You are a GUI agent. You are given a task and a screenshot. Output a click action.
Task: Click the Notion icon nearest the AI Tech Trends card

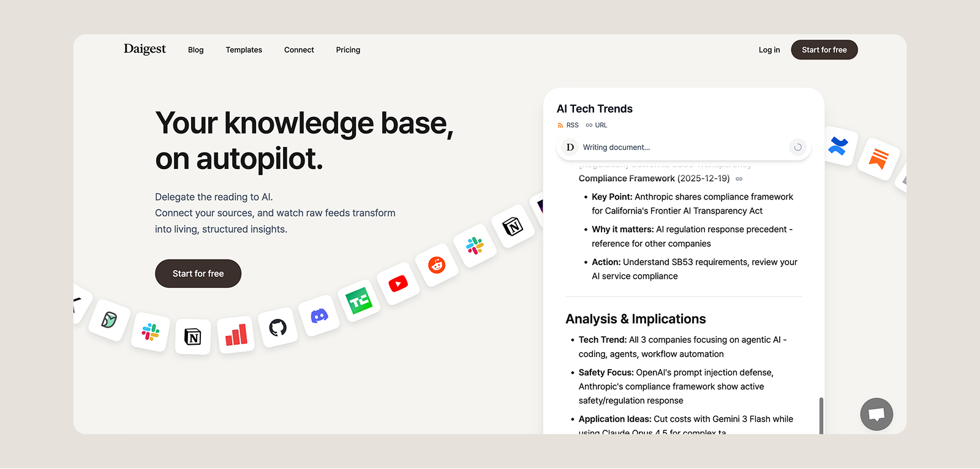point(513,227)
